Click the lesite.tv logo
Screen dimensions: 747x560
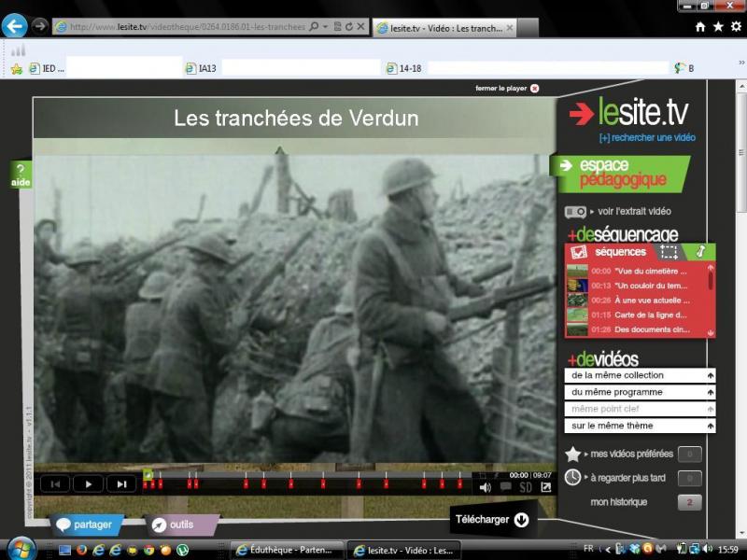tap(628, 111)
